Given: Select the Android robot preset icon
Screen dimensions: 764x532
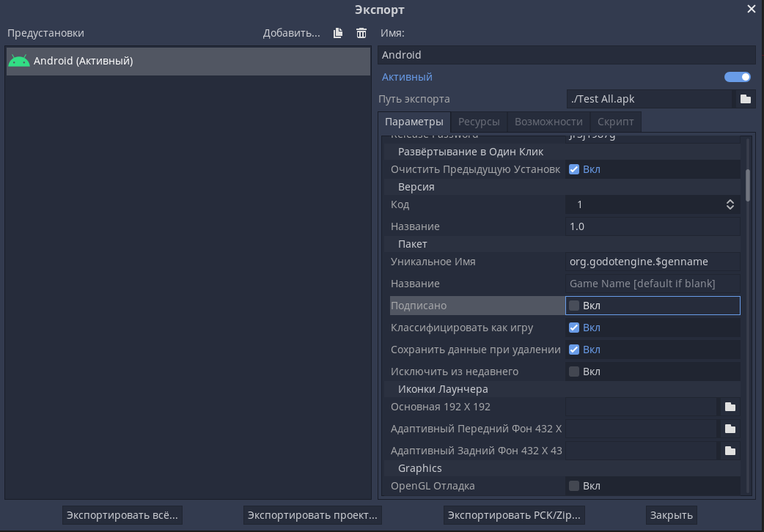Looking at the screenshot, I should [x=19, y=61].
